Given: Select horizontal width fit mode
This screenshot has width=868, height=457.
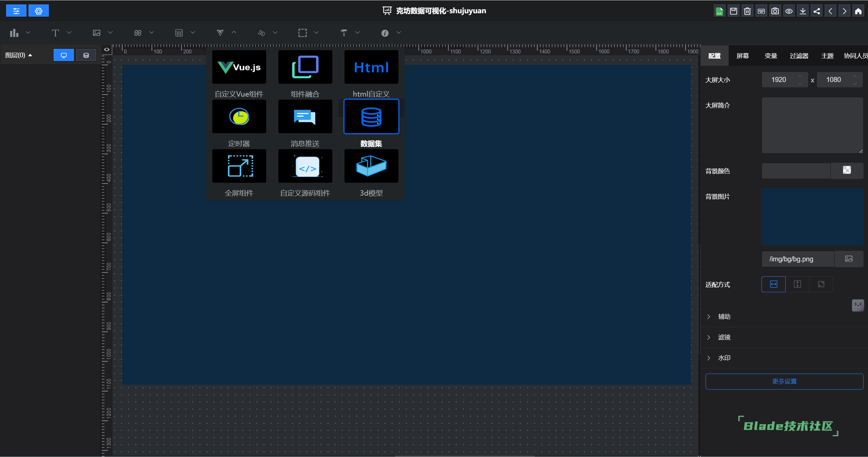Looking at the screenshot, I should (x=773, y=284).
